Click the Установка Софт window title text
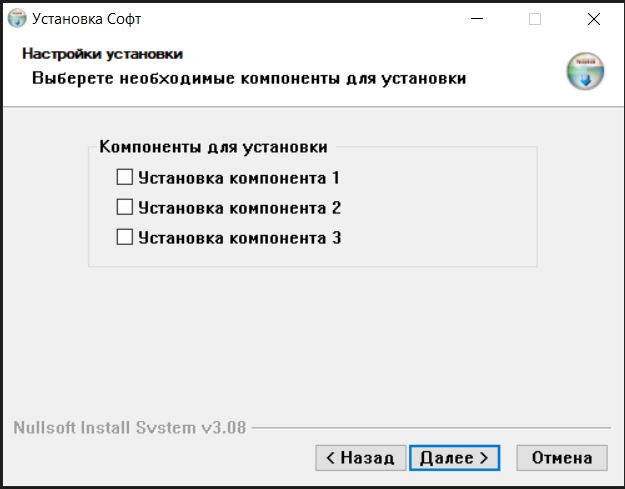 (x=87, y=18)
